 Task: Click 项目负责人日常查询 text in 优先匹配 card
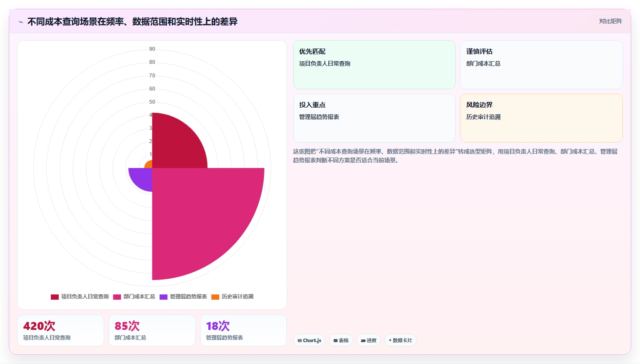click(325, 63)
